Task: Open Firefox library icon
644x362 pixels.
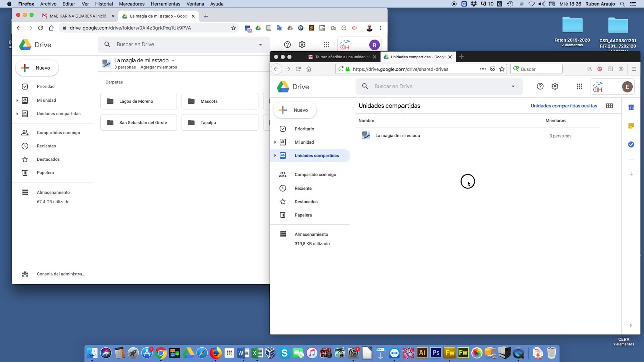Action: (589, 69)
